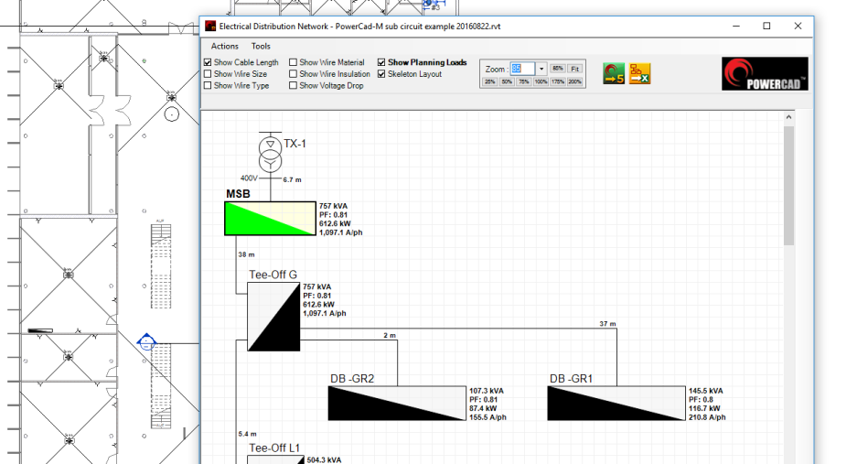Viewport: 868px width, 464px height.
Task: Click the orange network export to Excel icon
Action: [639, 73]
